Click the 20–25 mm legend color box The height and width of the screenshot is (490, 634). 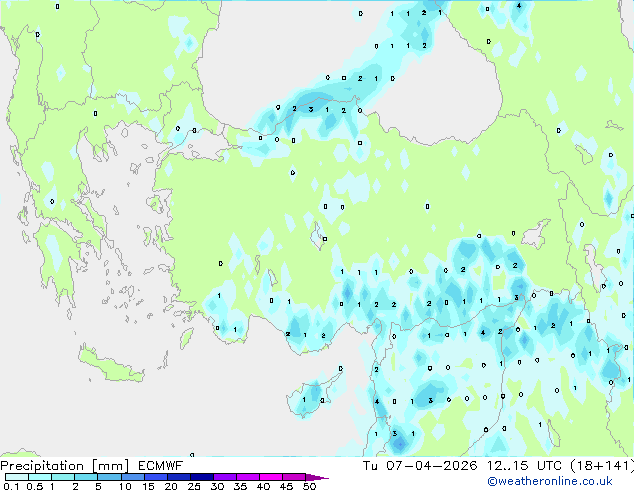tap(178, 477)
